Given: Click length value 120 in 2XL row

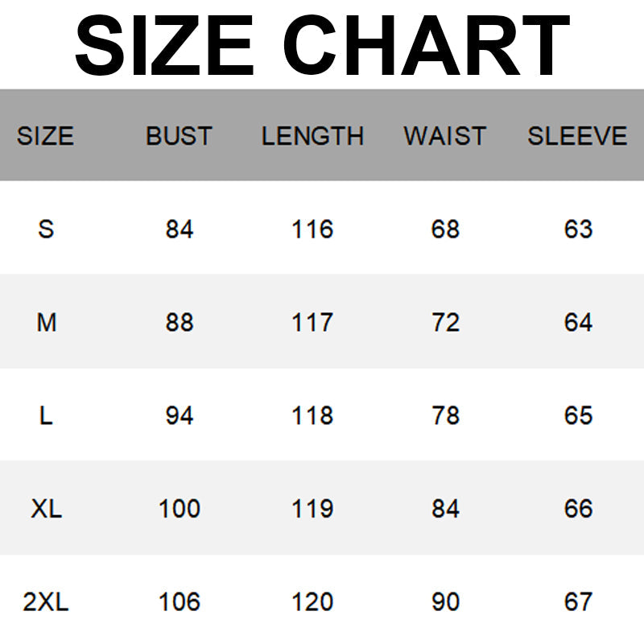Looking at the screenshot, I should [312, 602].
